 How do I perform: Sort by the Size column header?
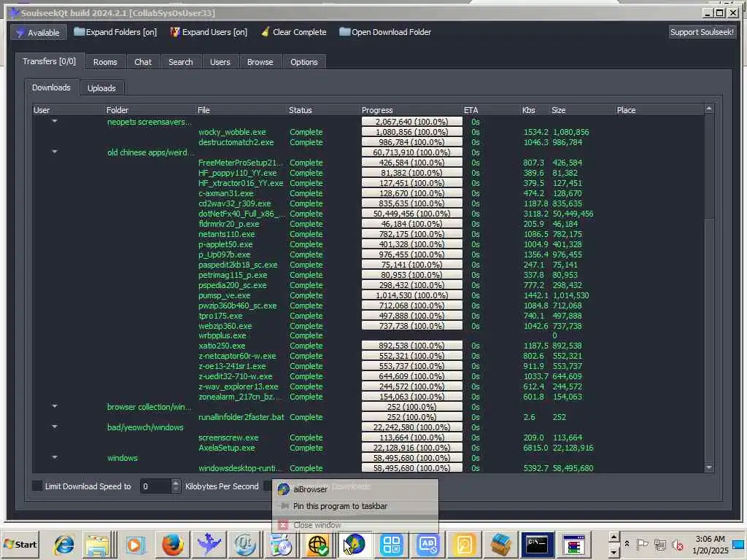click(x=582, y=110)
